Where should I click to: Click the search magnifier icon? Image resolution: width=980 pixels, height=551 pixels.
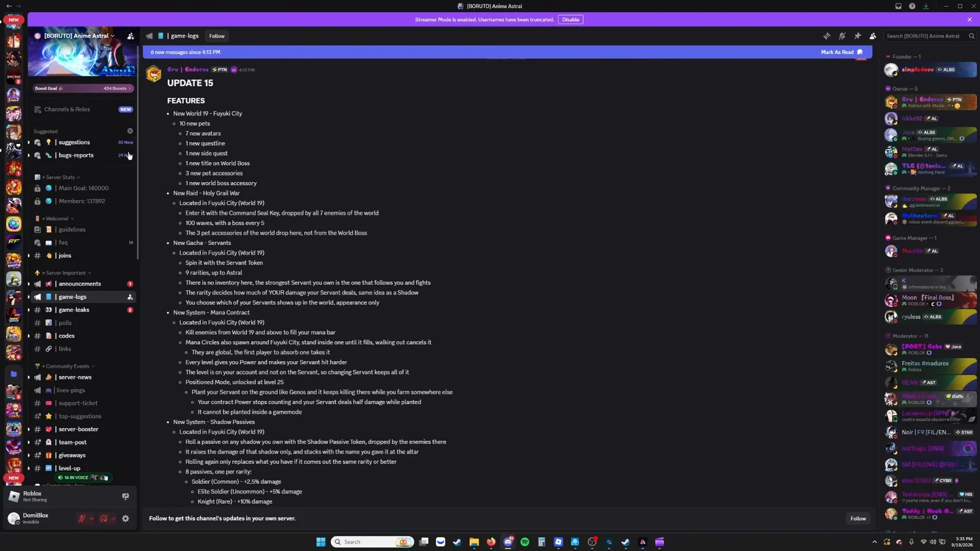pyautogui.click(x=971, y=36)
